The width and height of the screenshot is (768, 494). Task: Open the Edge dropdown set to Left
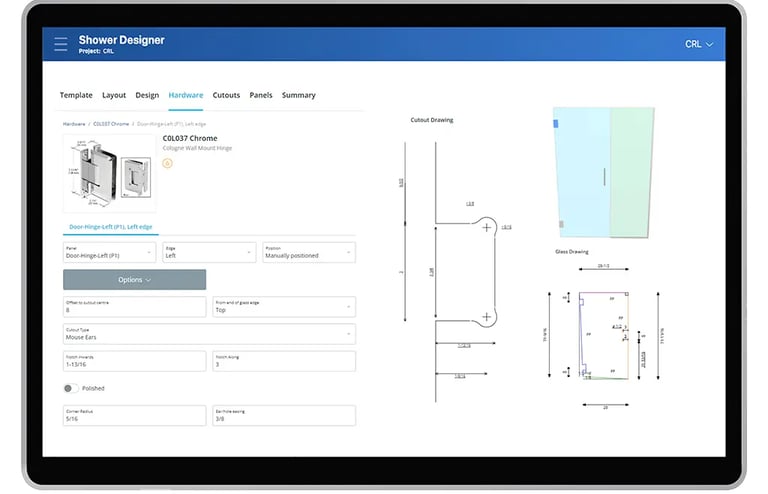click(209, 252)
